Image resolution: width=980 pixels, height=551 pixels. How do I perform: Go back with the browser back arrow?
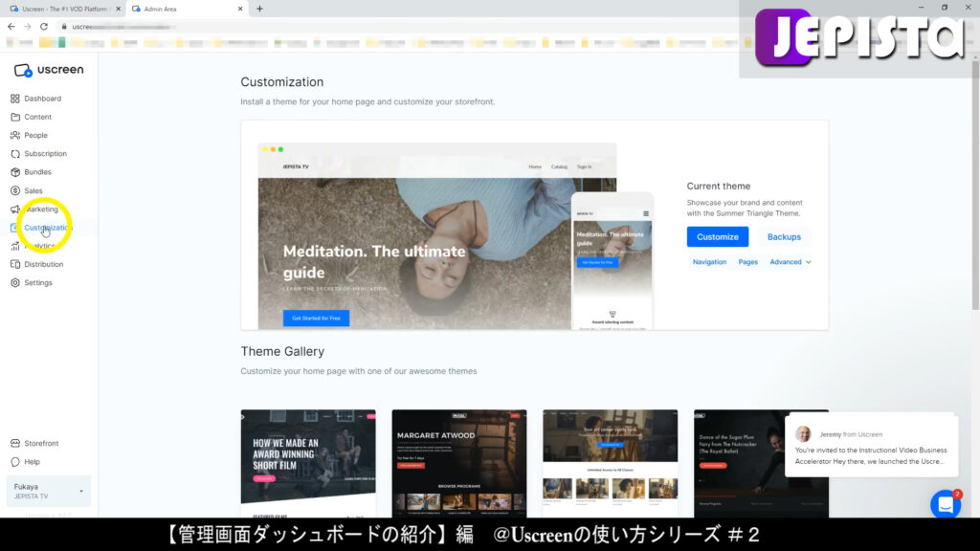[11, 26]
